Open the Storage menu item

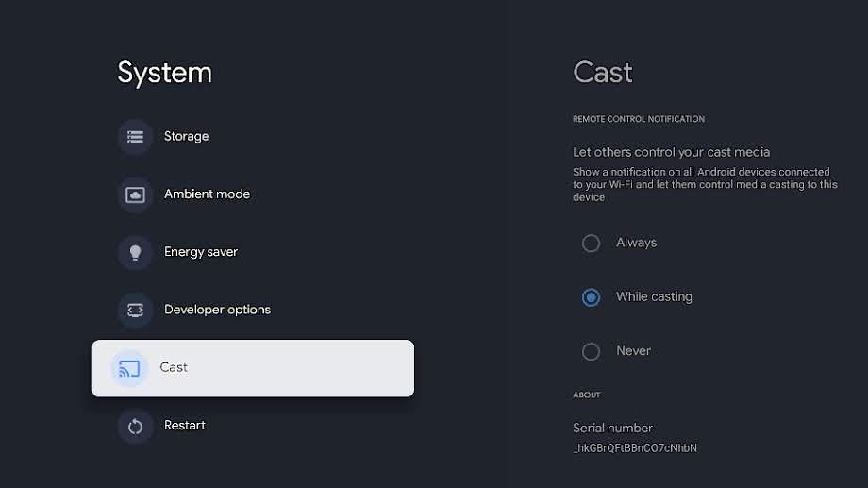(187, 137)
